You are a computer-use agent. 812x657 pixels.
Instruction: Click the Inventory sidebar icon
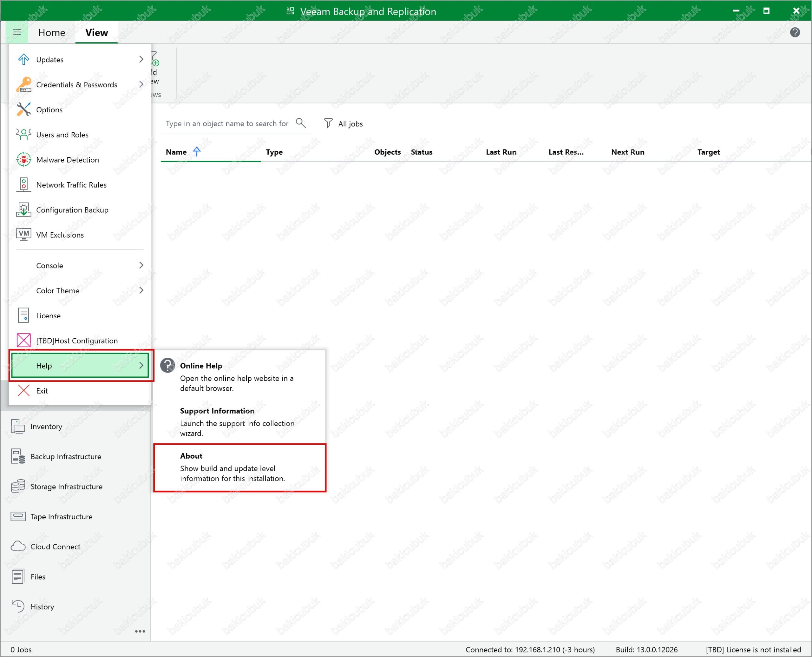(18, 427)
